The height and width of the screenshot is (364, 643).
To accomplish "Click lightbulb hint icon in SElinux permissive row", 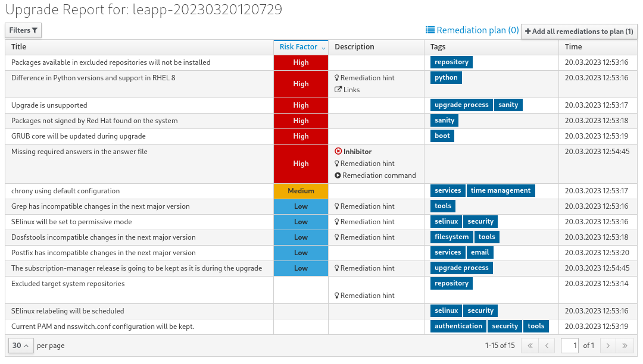I will pos(336,221).
